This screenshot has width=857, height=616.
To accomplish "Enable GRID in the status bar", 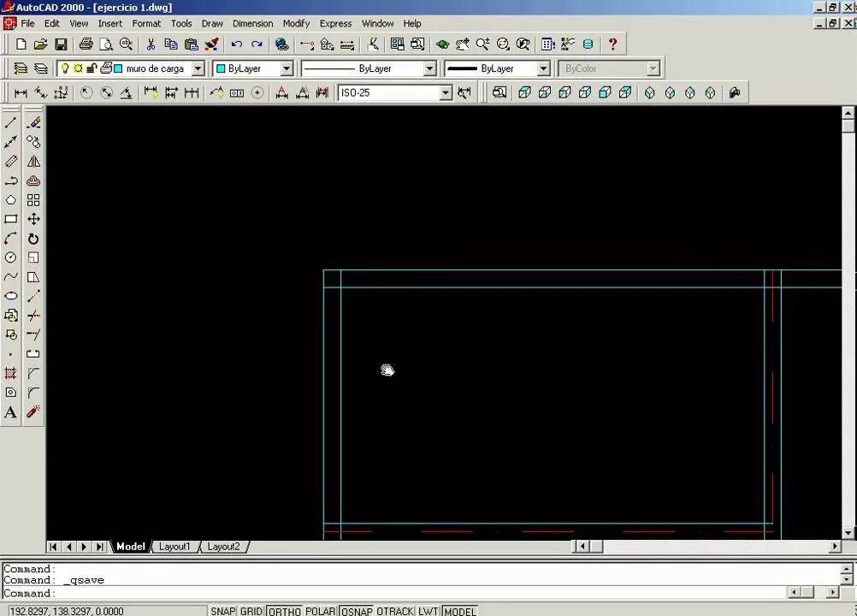I will tap(250, 611).
